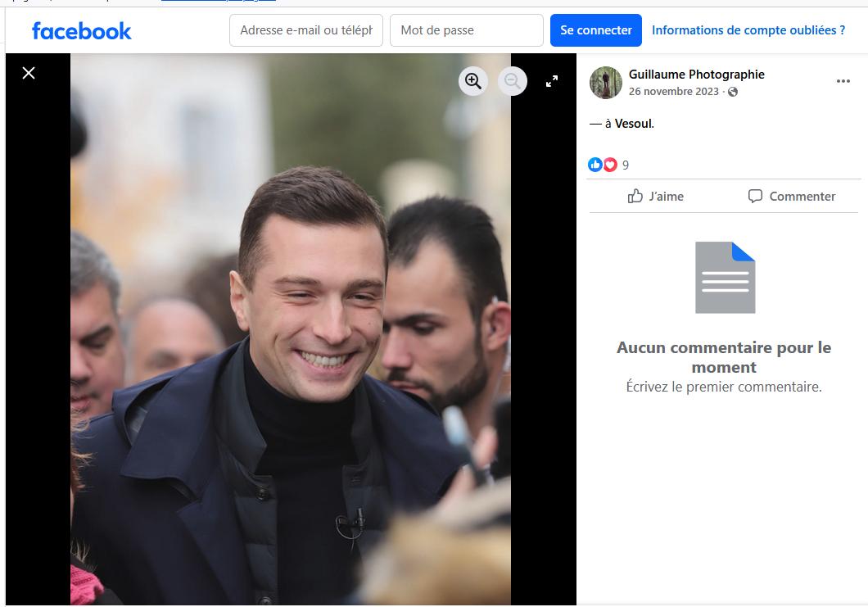This screenshot has width=868, height=607.
Task: Click the facebook logo
Action: tap(81, 31)
